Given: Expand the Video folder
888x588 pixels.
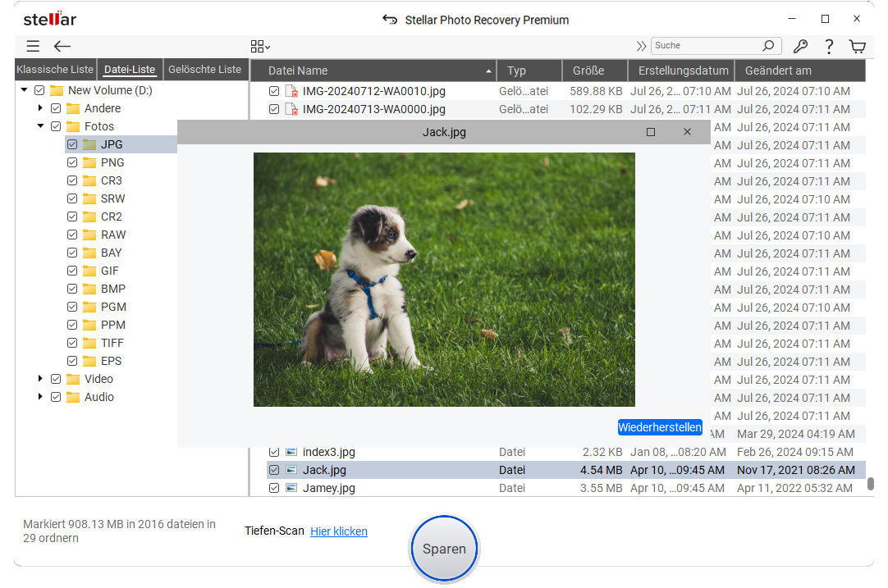Looking at the screenshot, I should 40,379.
